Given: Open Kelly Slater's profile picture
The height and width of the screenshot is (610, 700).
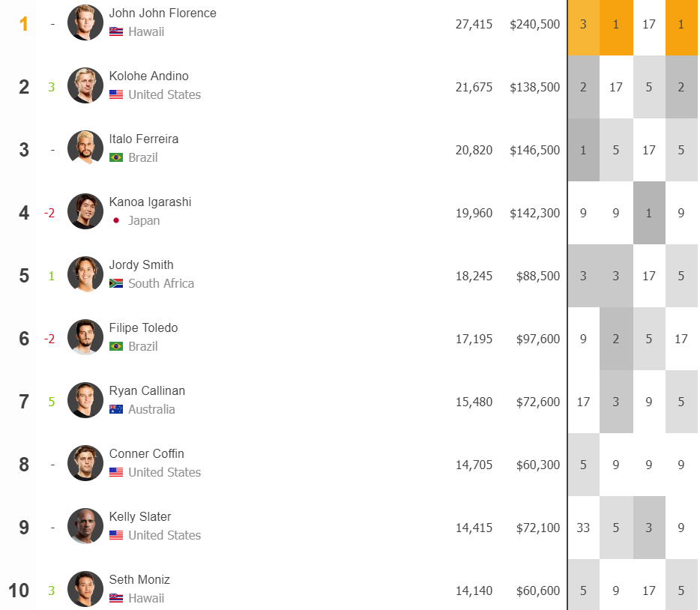Looking at the screenshot, I should pyautogui.click(x=85, y=526).
